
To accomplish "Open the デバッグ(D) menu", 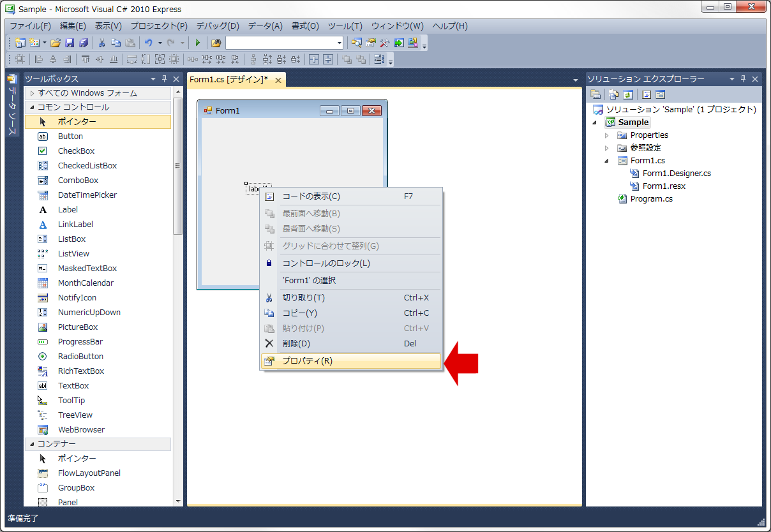I will pyautogui.click(x=217, y=26).
